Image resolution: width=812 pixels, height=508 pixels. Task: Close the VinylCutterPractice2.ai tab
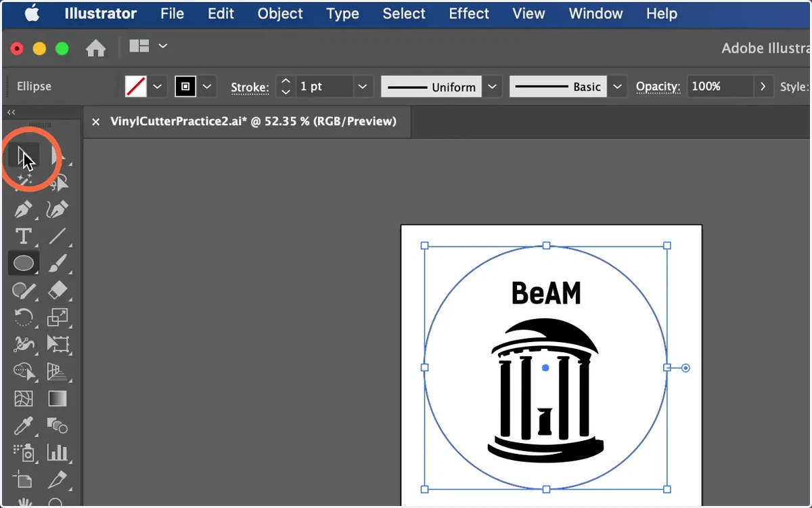click(96, 122)
